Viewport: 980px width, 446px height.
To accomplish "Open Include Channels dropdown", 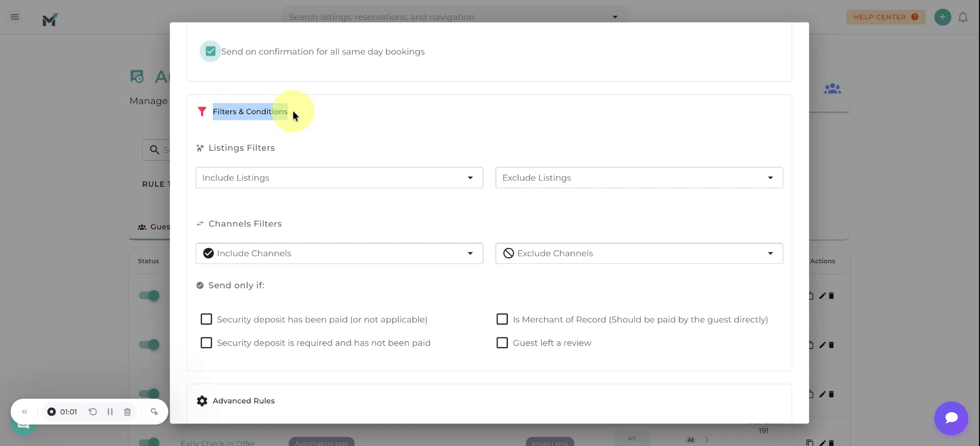I will (x=339, y=253).
